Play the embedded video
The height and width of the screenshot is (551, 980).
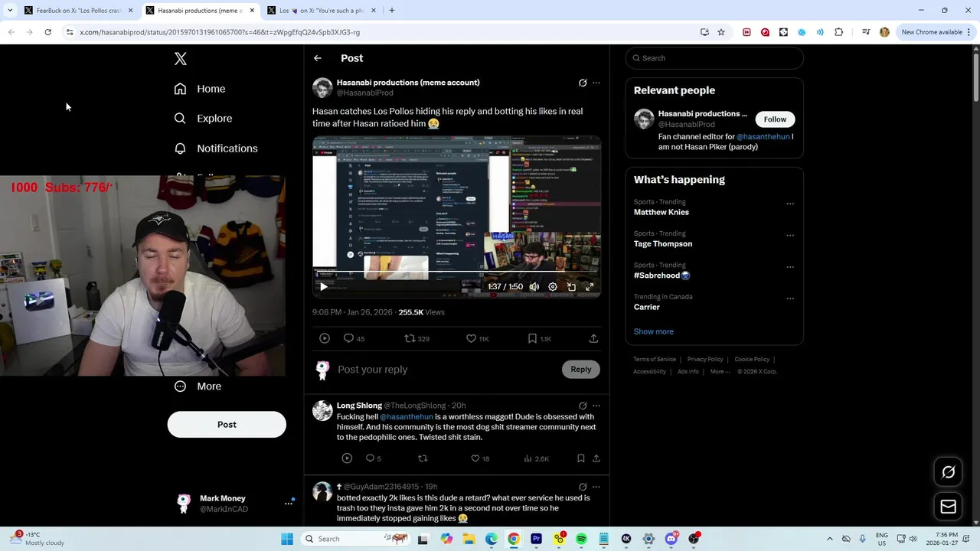tap(323, 287)
